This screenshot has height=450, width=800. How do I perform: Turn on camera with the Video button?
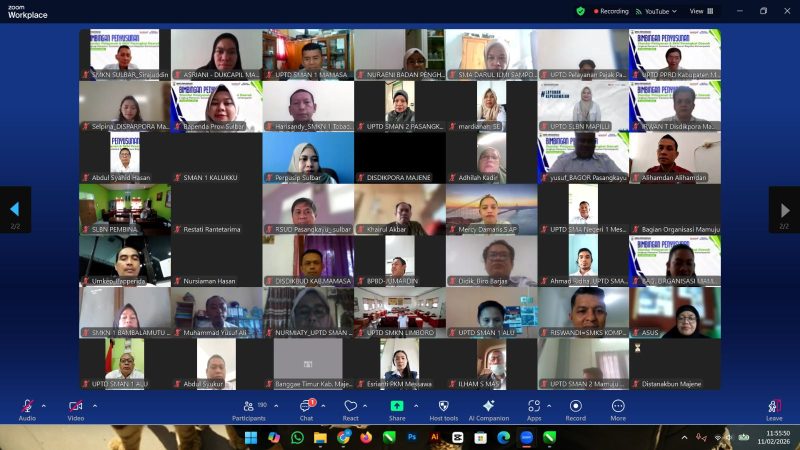(x=75, y=407)
